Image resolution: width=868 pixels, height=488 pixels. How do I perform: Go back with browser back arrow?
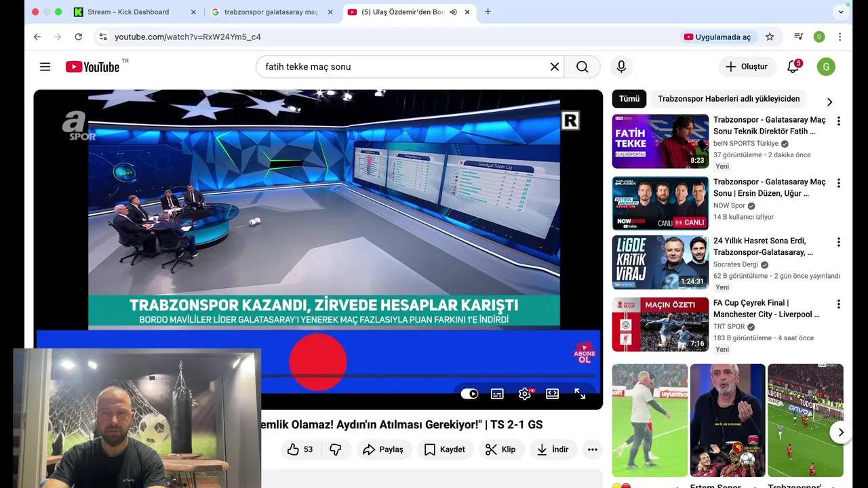37,37
